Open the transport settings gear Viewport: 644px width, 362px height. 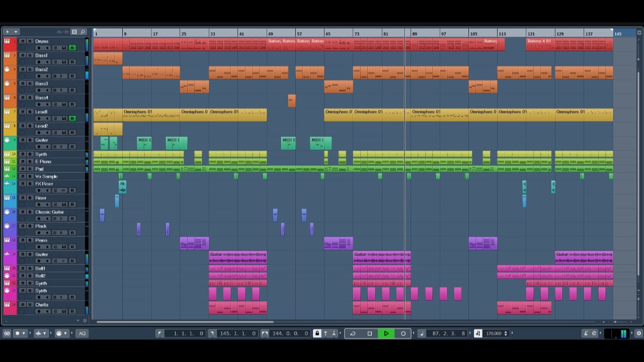point(638,333)
